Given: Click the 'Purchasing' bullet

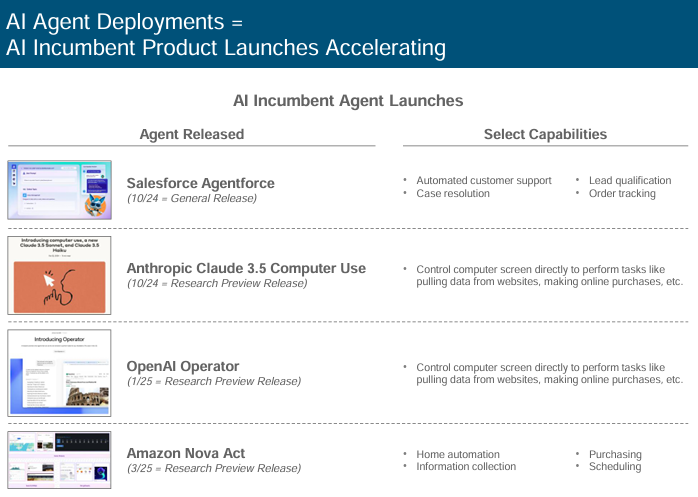Looking at the screenshot, I should click(615, 454).
